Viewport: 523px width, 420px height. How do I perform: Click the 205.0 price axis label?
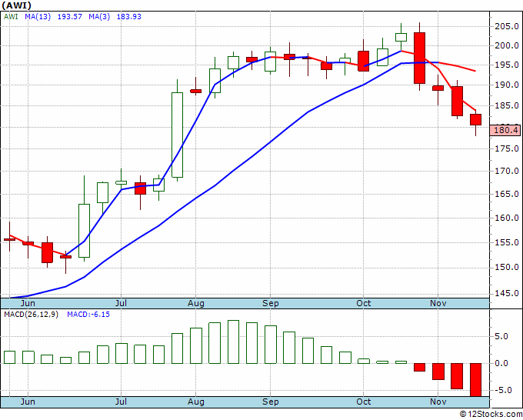click(x=506, y=26)
